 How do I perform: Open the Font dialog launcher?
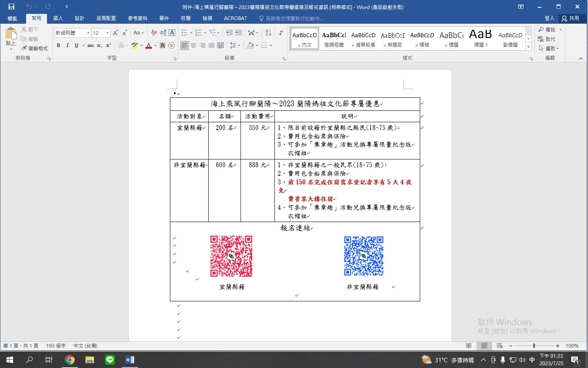175,58
